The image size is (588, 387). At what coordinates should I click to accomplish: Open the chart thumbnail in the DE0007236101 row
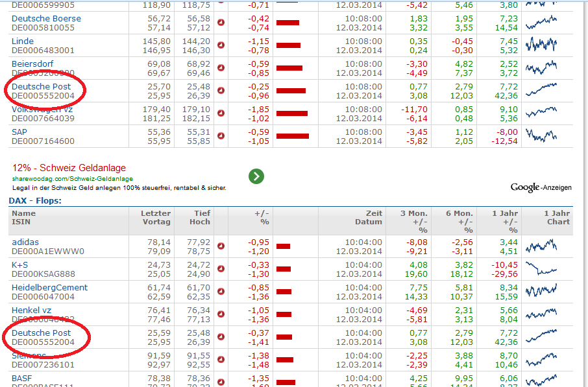point(541,359)
